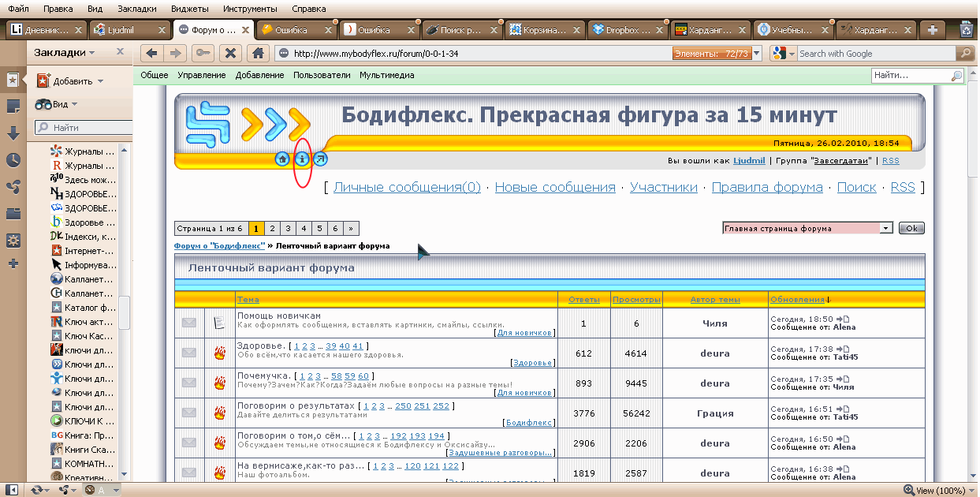980x497 pixels.
Task: Click the envelope icon in the Помощь новичкам row
Action: tap(188, 323)
